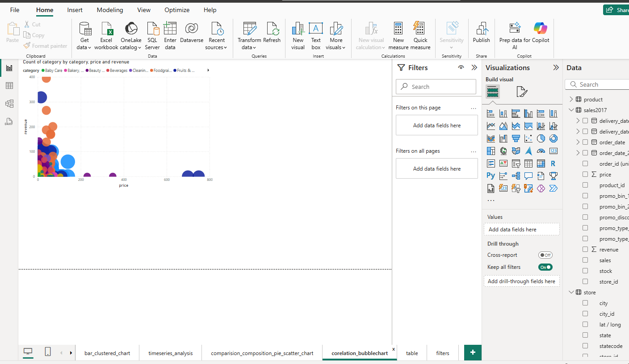Open DAX query view in left sidebar
This screenshot has width=629, height=364.
click(9, 121)
